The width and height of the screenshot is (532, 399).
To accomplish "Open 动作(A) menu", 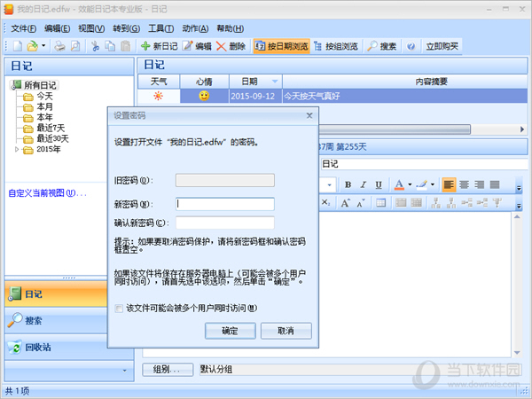I will (195, 28).
